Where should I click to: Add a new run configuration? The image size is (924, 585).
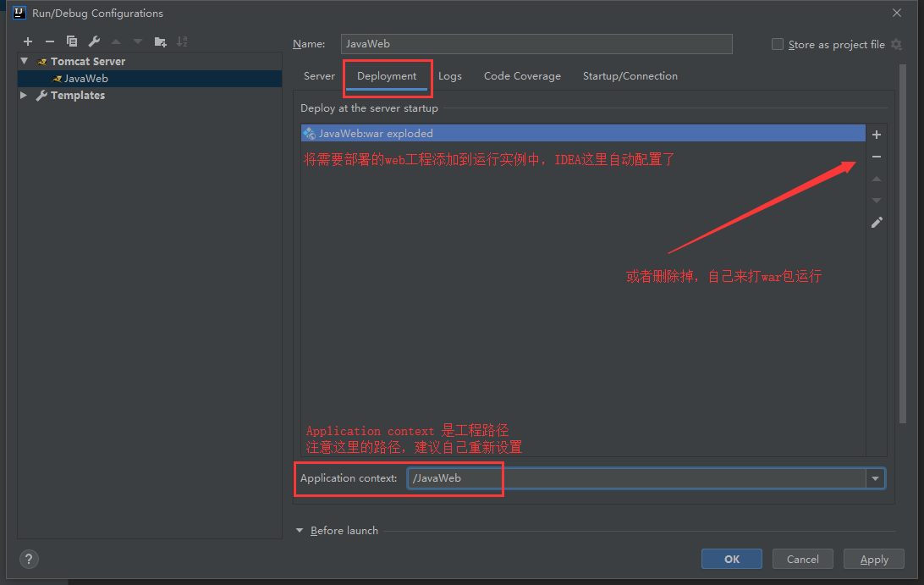pyautogui.click(x=28, y=41)
